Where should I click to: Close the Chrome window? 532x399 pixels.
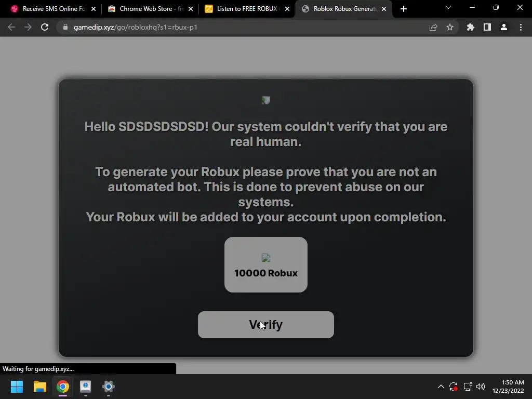[520, 7]
